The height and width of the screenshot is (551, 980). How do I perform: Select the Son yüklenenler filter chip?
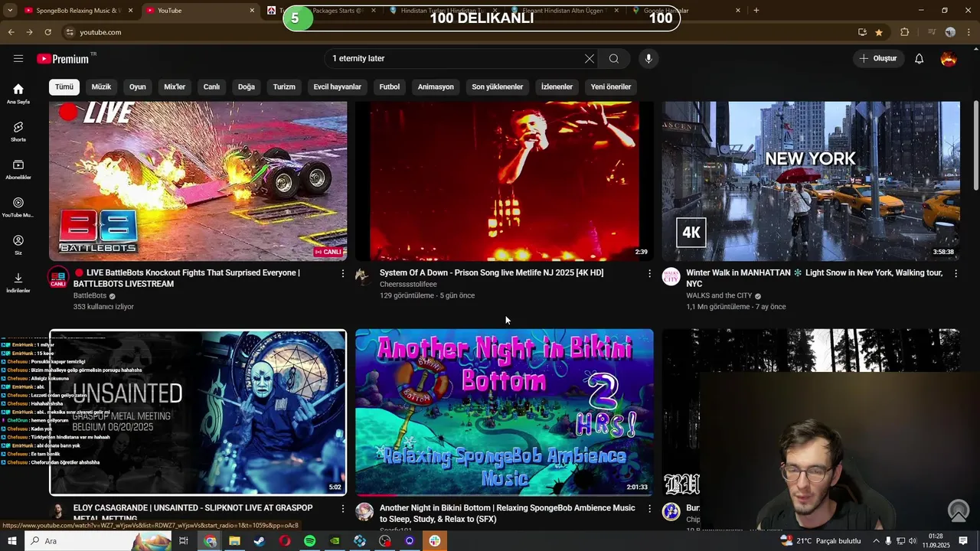(x=497, y=86)
